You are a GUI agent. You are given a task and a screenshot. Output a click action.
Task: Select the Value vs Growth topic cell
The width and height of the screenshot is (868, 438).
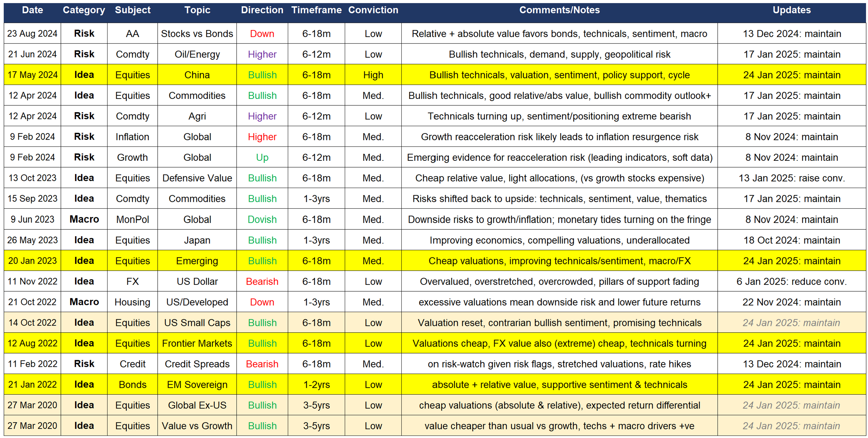(197, 425)
